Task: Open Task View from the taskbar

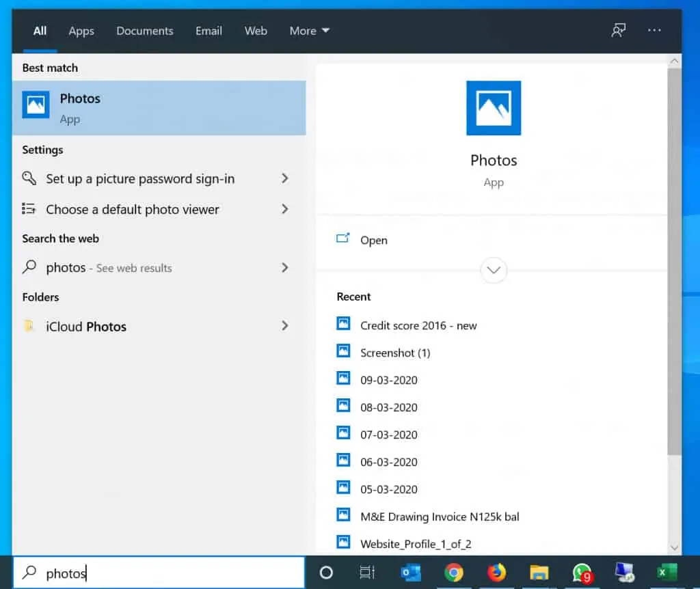Action: [x=367, y=573]
